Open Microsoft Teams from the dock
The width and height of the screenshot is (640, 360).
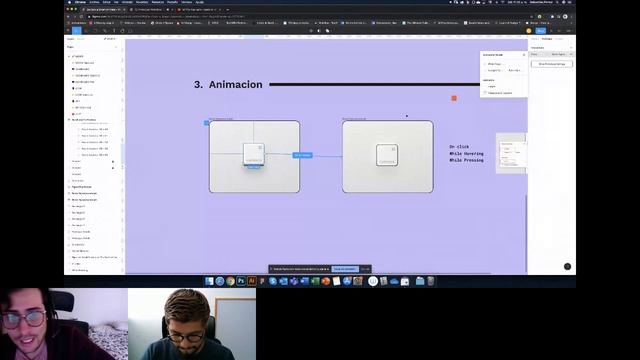pyautogui.click(x=294, y=281)
